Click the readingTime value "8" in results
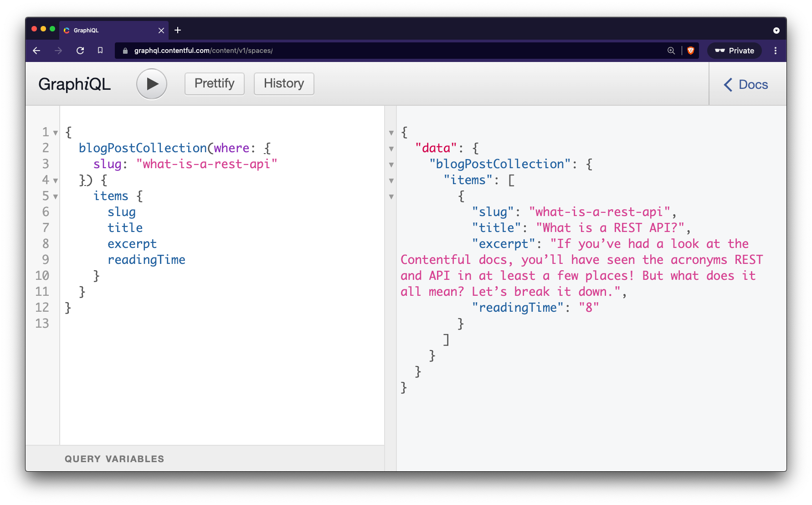 (589, 308)
